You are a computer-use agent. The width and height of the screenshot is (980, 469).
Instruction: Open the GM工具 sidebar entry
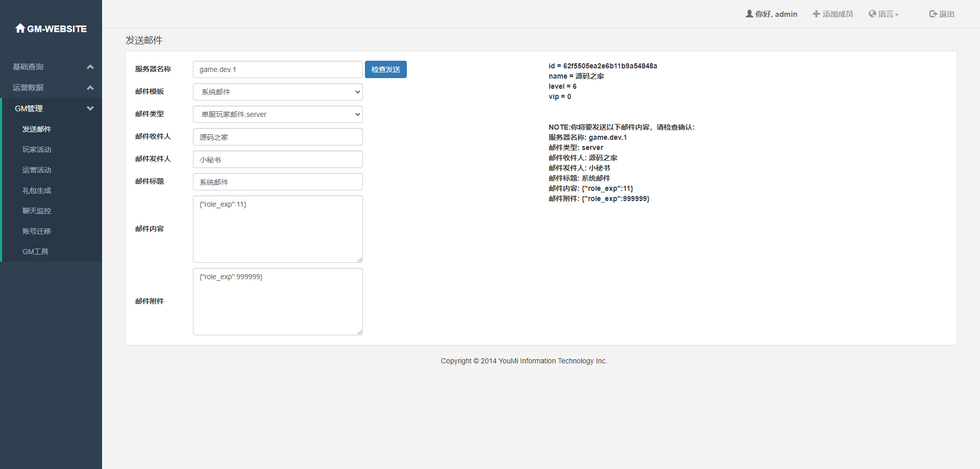click(35, 252)
